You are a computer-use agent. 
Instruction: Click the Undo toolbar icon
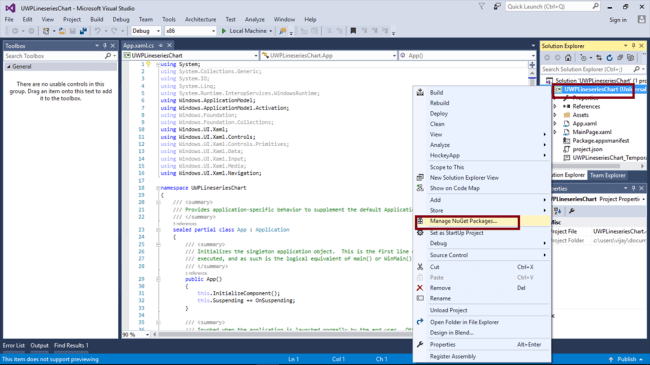coord(97,31)
